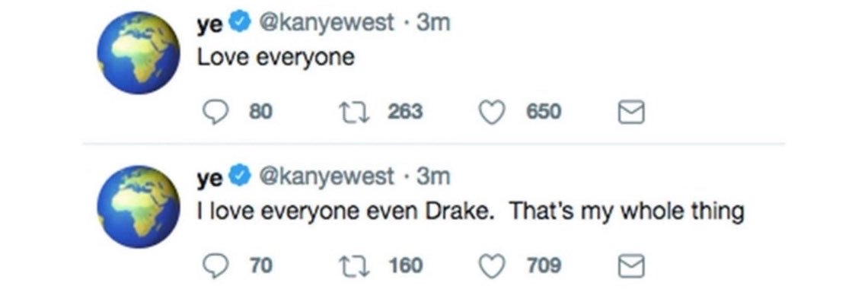This screenshot has height=289, width=868.
Task: Click "ye" display name on first tweet
Action: [210, 25]
